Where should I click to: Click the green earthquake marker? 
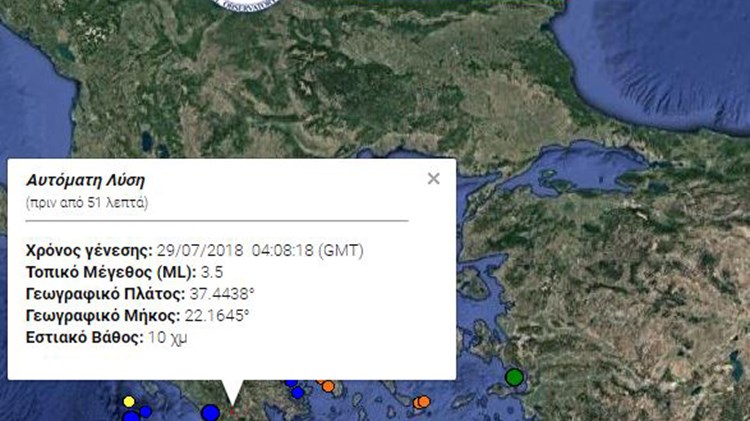click(x=515, y=377)
